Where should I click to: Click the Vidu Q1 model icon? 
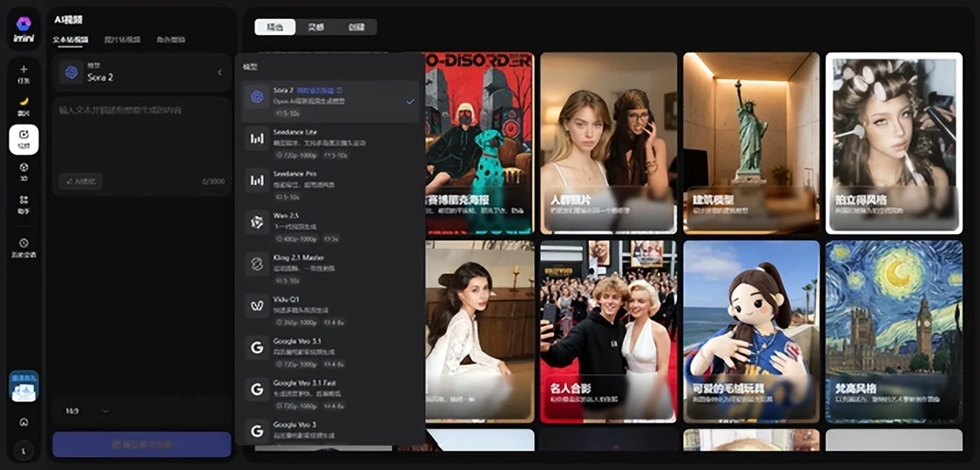pos(257,305)
